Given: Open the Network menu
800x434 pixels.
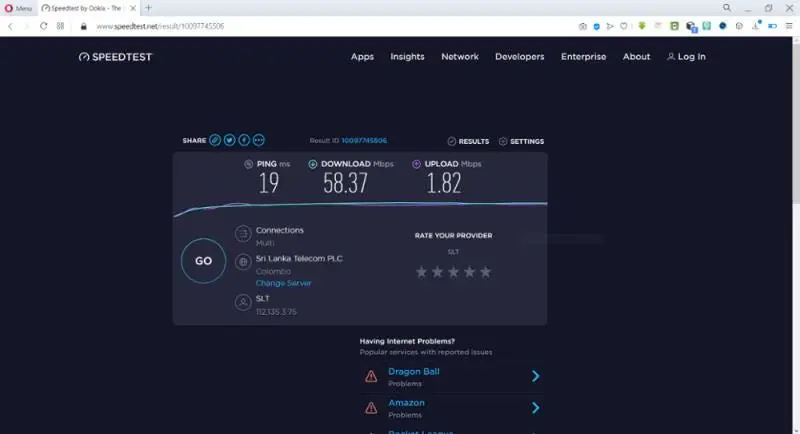Looking at the screenshot, I should [460, 57].
